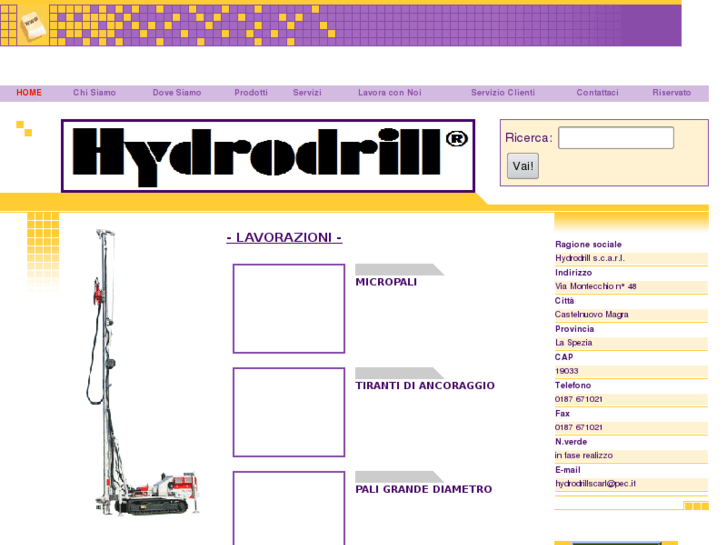Click the 'Fax' label

tap(562, 414)
